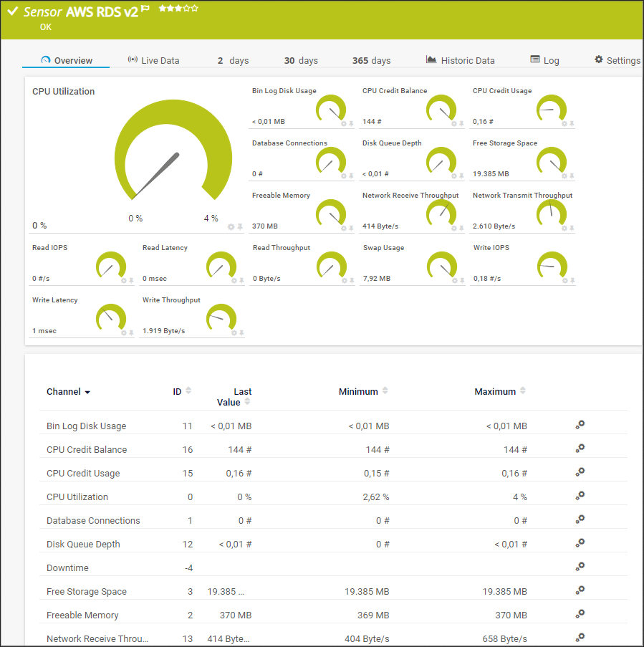Click the sensor priority star rating
Screen dimensions: 644x647
(178, 9)
